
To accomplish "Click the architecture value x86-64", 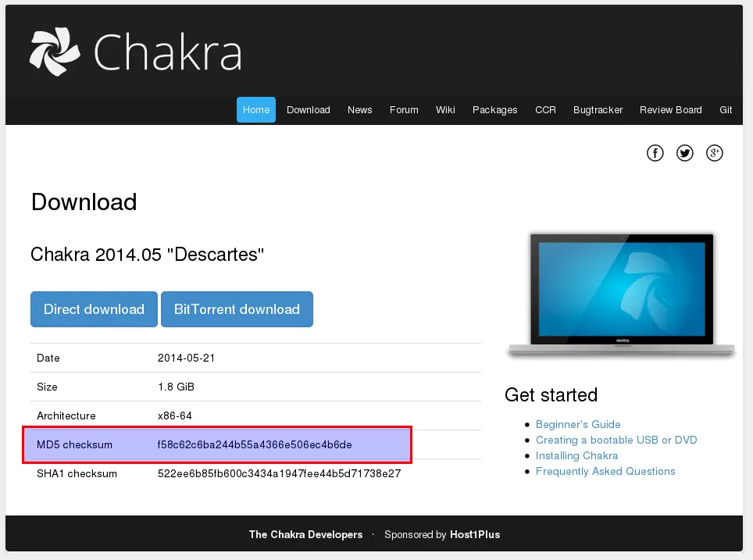I will (x=175, y=416).
